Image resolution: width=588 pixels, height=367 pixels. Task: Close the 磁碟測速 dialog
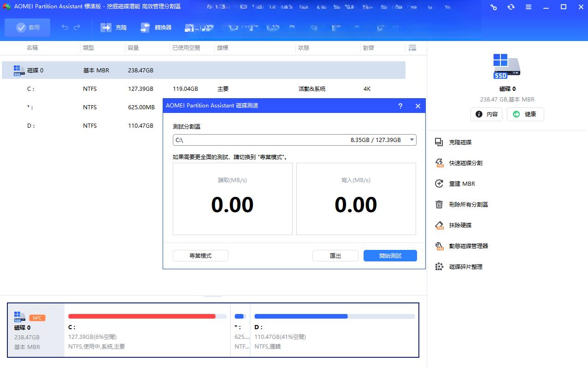tap(418, 106)
